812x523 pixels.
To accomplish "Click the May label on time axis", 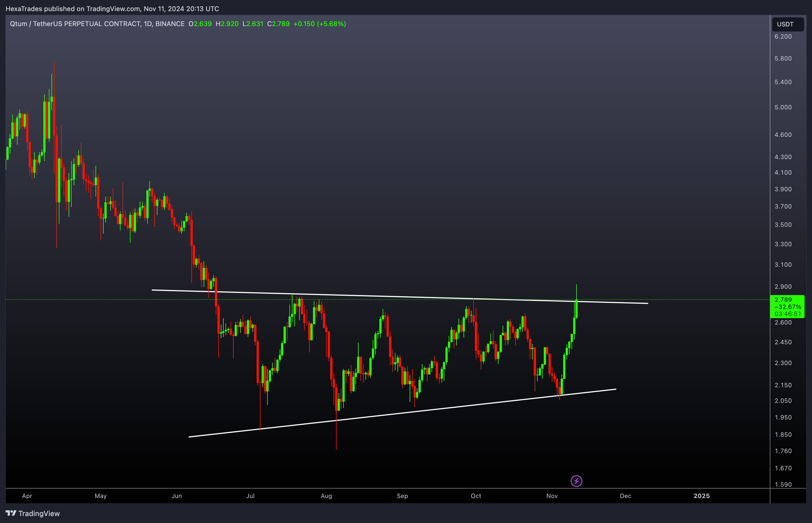I will pos(101,496).
